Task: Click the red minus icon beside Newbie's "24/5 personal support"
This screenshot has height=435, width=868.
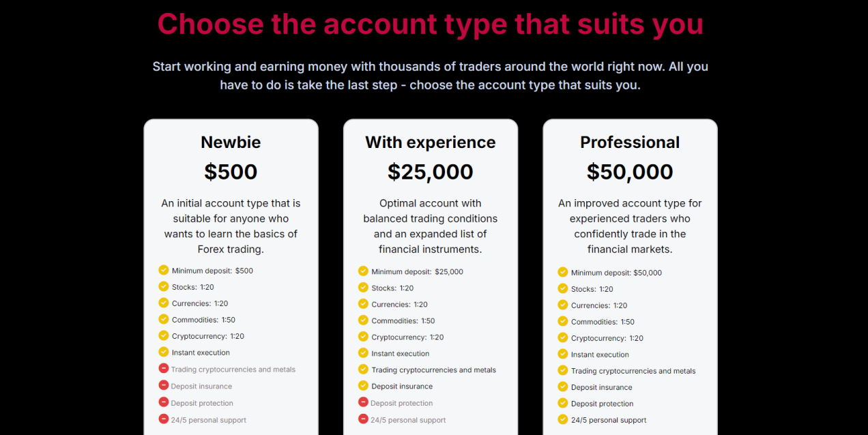Action: (163, 419)
